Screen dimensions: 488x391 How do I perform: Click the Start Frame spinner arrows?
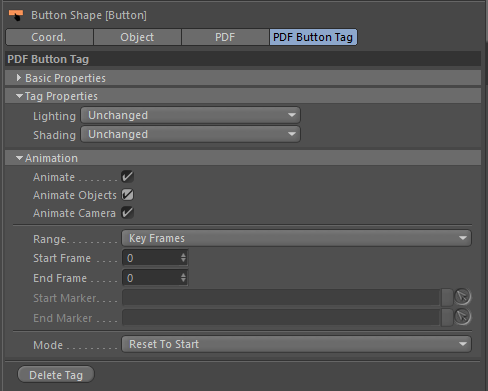183,258
